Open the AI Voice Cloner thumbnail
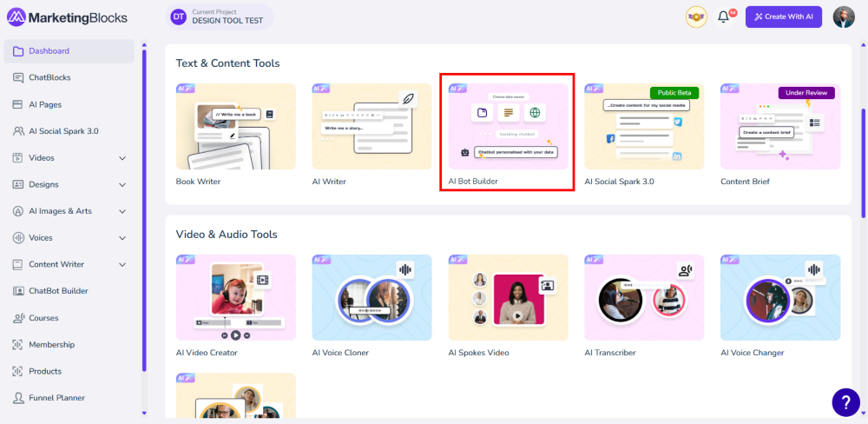 tap(372, 298)
